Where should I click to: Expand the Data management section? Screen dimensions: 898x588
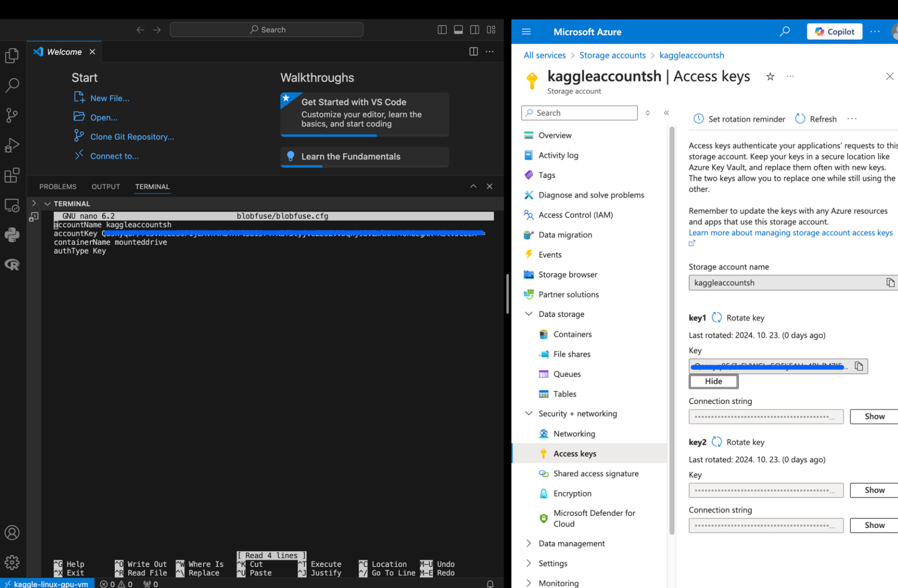(x=528, y=543)
